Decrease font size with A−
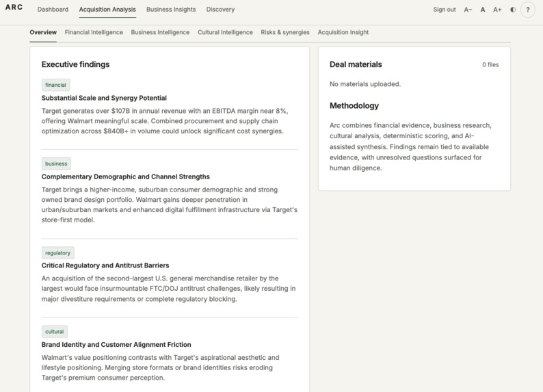The height and width of the screenshot is (392, 543). point(468,10)
